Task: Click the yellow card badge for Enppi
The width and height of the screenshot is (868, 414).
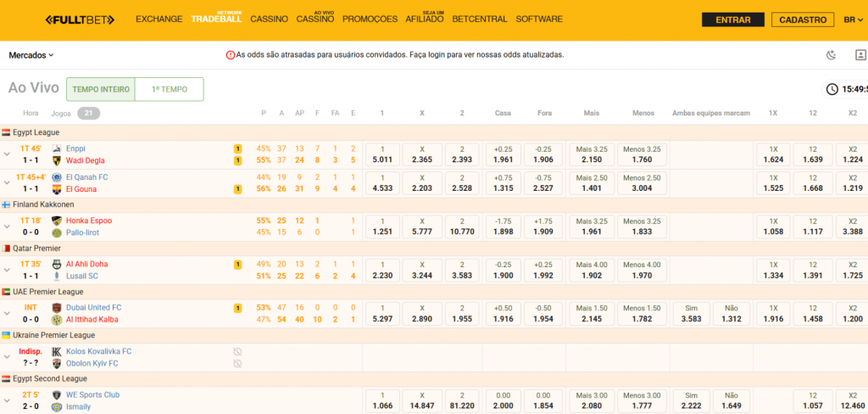Action: click(238, 148)
